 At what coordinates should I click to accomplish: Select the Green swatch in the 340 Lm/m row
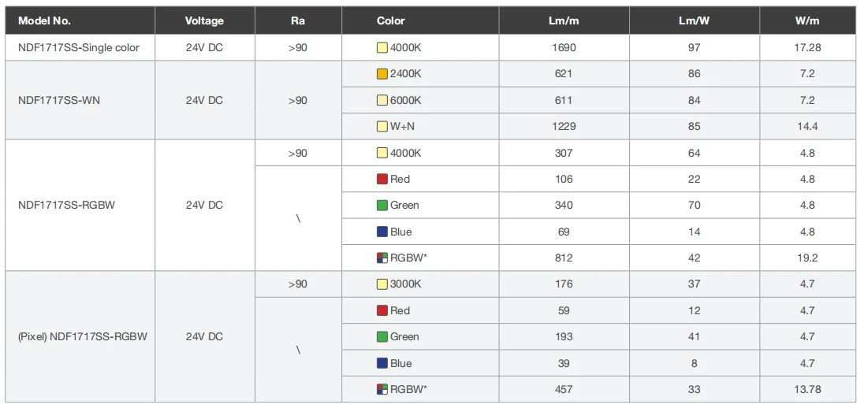(x=382, y=206)
